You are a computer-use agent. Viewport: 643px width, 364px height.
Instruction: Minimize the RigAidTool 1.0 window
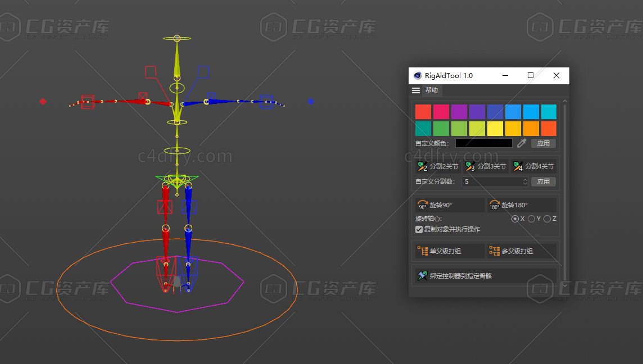[x=505, y=75]
